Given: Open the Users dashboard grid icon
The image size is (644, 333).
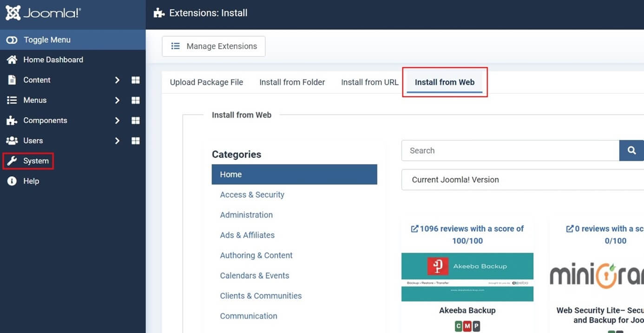Looking at the screenshot, I should [136, 140].
